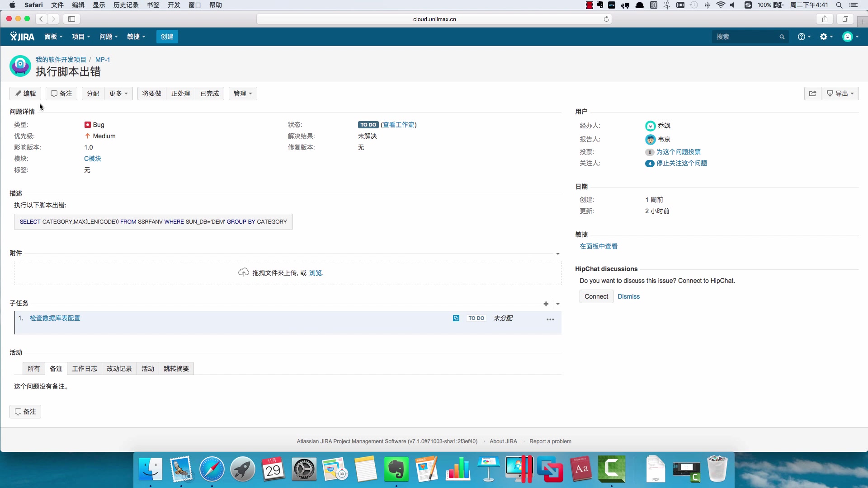
Task: Open the subtask ellipsis options icon
Action: 550,319
